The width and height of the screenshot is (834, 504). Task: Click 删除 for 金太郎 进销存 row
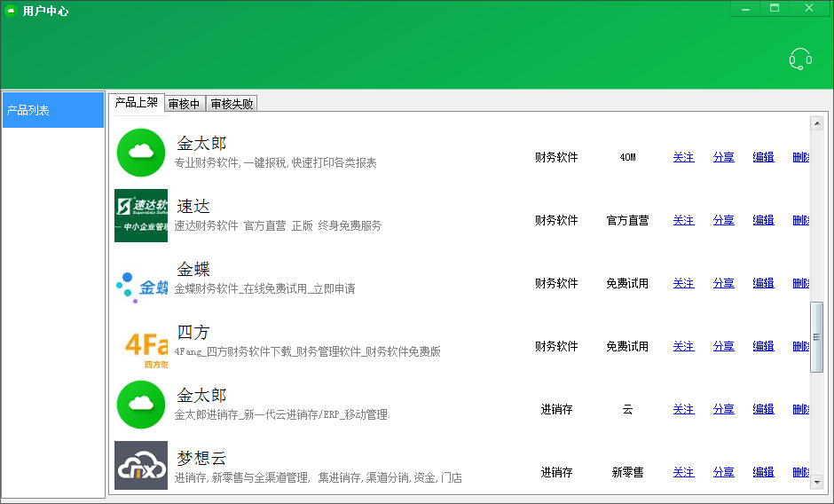pyautogui.click(x=800, y=409)
